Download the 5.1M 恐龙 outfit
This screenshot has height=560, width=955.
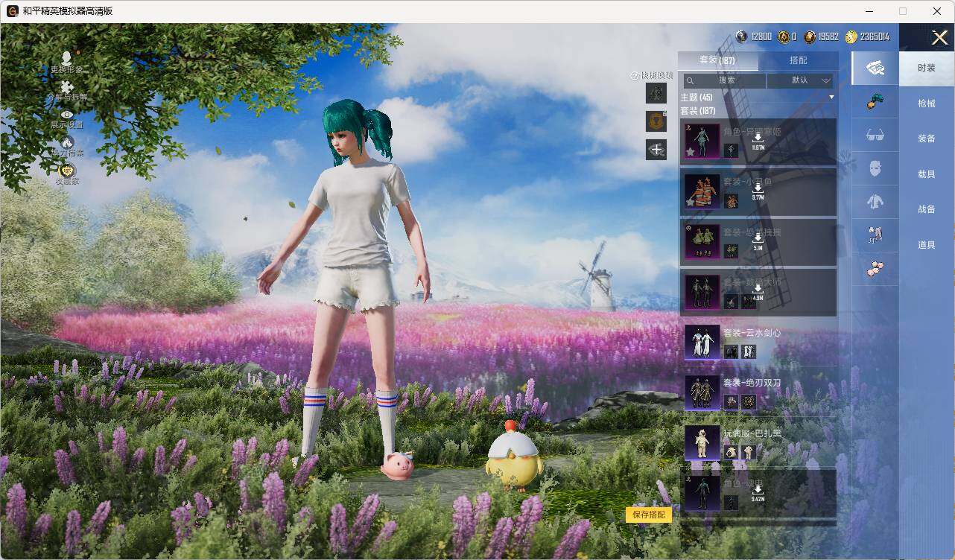point(758,241)
